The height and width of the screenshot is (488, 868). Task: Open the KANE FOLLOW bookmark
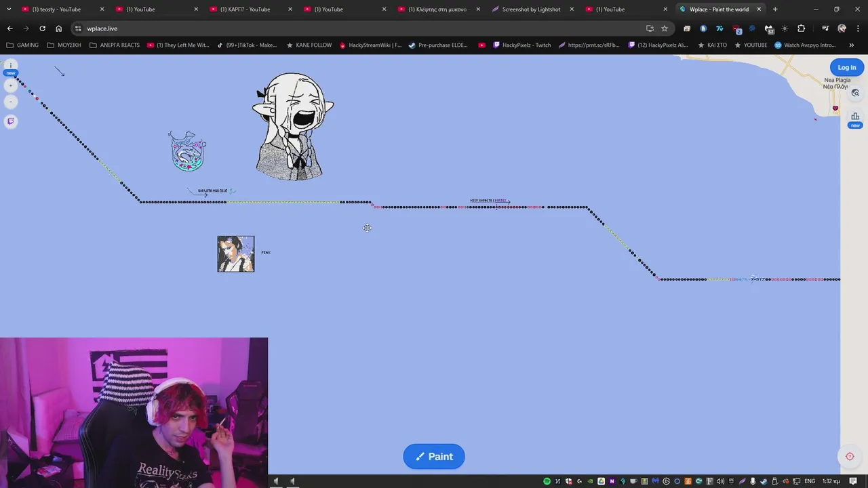(x=309, y=45)
